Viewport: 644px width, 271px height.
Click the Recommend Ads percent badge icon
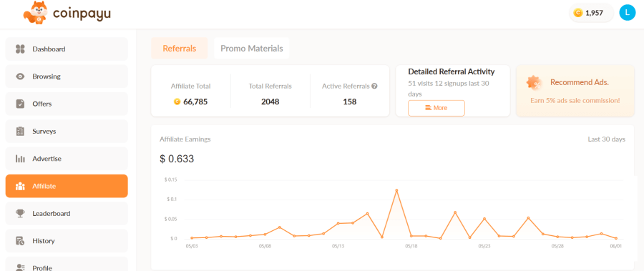[534, 84]
